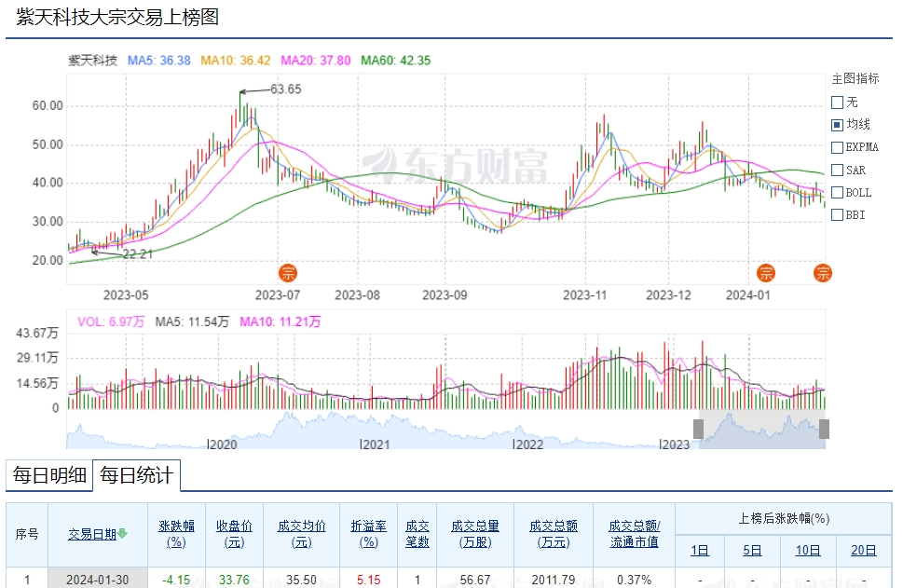Screen dimensions: 903x588
Task: Turn on the BOLL indicator
Action: pos(837,193)
